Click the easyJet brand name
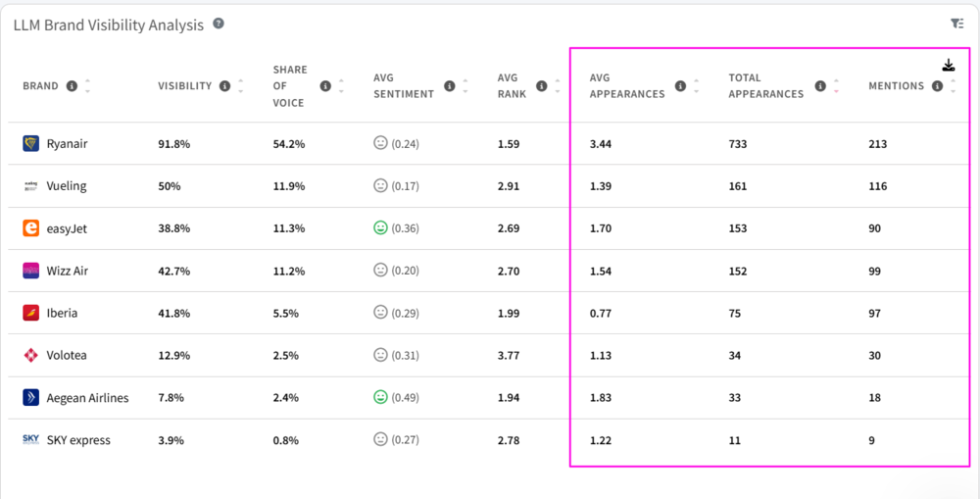This screenshot has height=499, width=980. (x=67, y=228)
